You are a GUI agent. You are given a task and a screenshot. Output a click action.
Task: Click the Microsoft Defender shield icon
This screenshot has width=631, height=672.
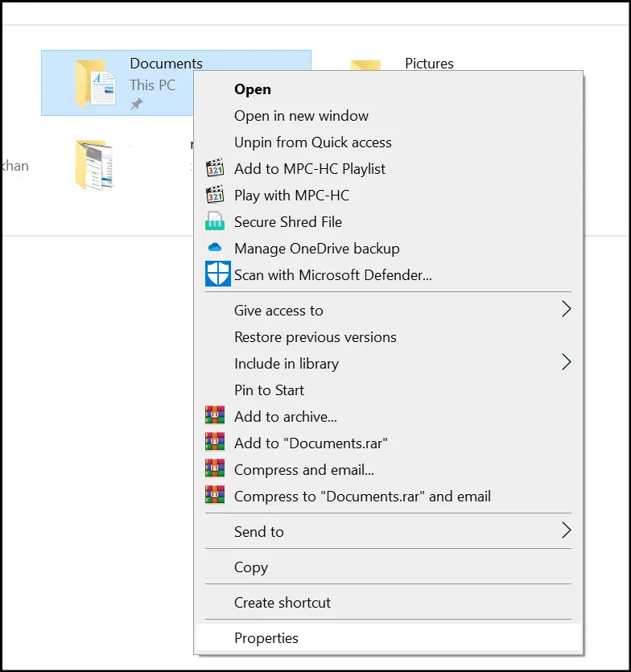point(218,274)
